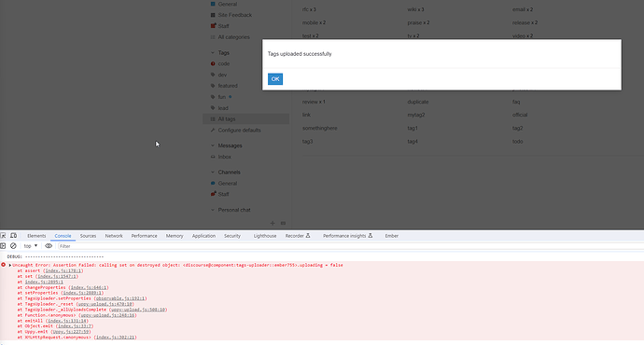Clear the console with the clear icon
644x345 pixels.
click(13, 246)
